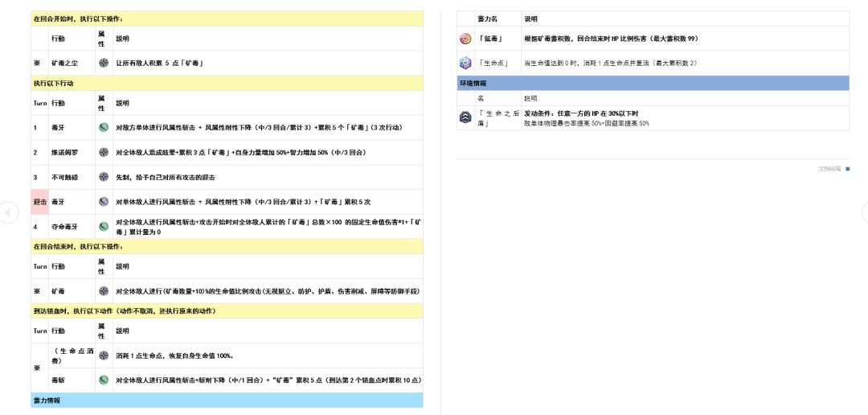Click text 发动条件：任意一方的HP在30%以下时

582,113
